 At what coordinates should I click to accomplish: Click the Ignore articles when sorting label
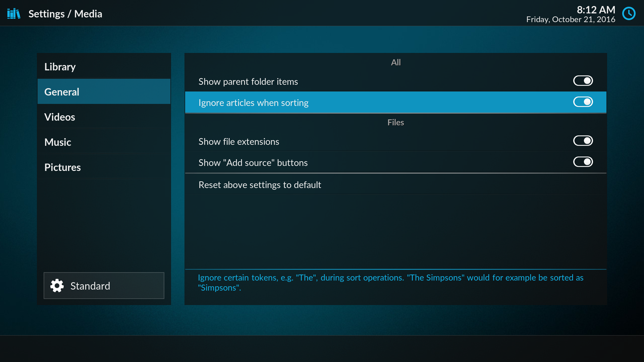coord(253,103)
